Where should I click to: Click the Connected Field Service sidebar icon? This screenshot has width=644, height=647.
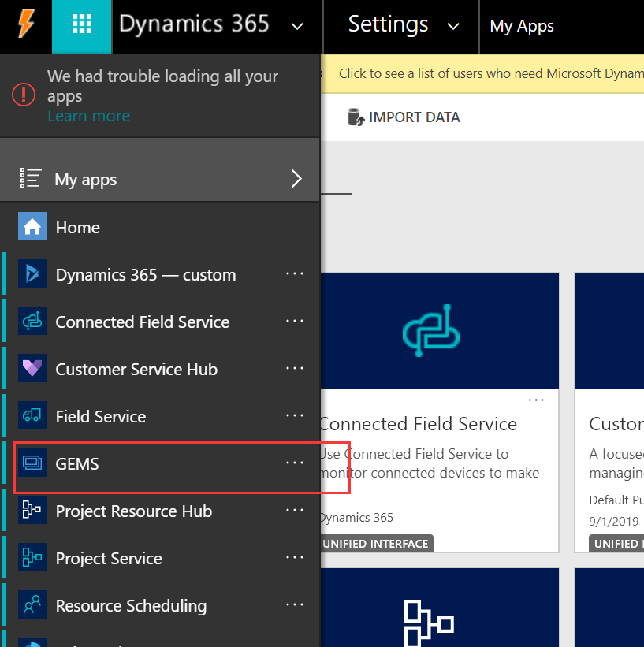[32, 322]
